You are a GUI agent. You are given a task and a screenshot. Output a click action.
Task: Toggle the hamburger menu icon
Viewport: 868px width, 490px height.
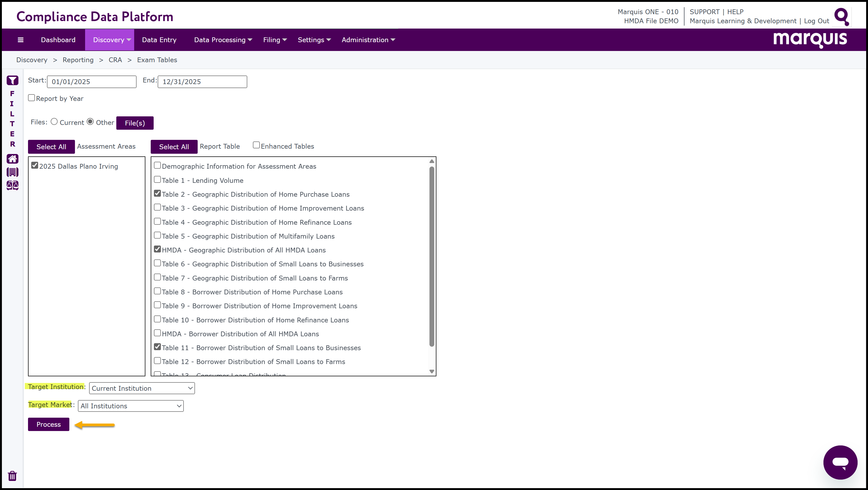(21, 40)
